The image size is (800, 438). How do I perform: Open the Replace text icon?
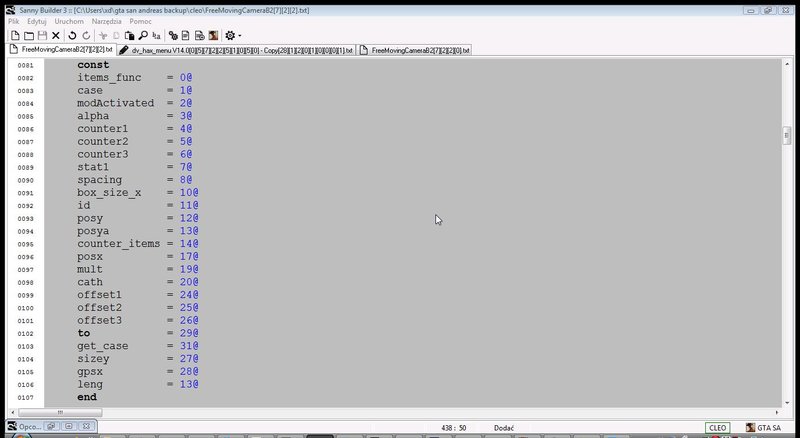[x=157, y=35]
